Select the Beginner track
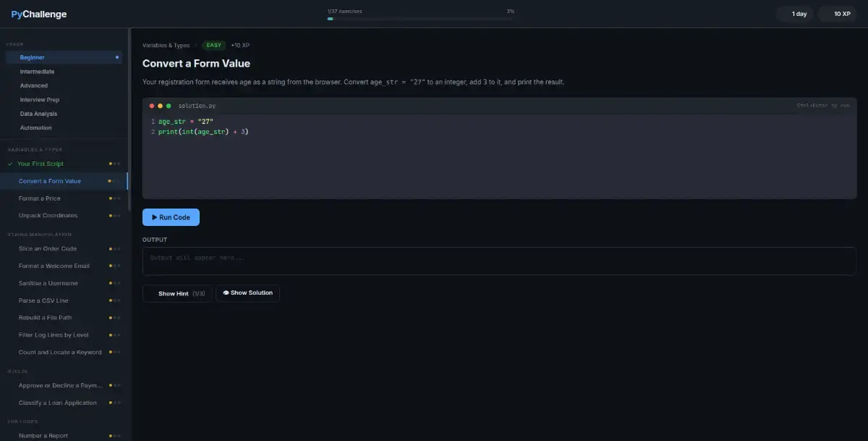 tap(64, 57)
